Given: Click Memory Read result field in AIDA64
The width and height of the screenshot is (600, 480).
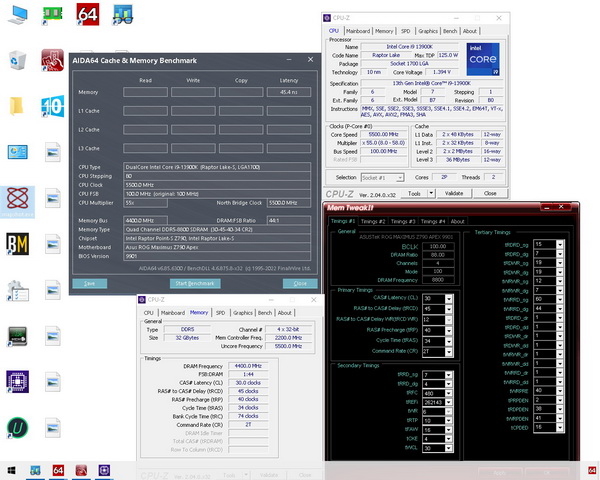Looking at the screenshot, I should (x=145, y=92).
